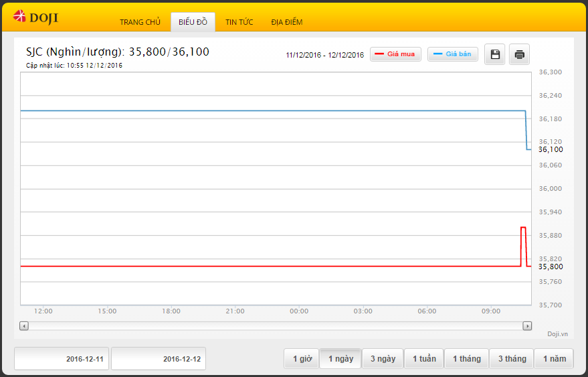The image size is (588, 377).
Task: Click the date range 11/12/2016 - 12/12/2016 text
Action: 324,55
